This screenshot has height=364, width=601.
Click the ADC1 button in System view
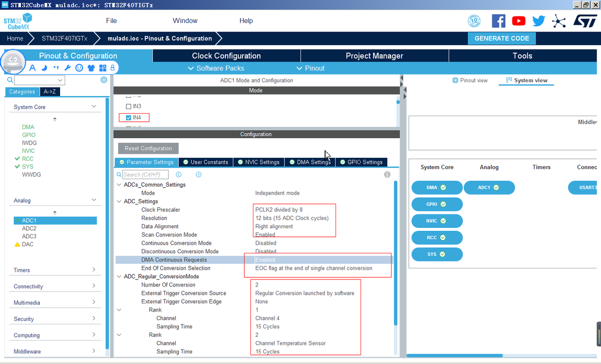click(x=489, y=188)
